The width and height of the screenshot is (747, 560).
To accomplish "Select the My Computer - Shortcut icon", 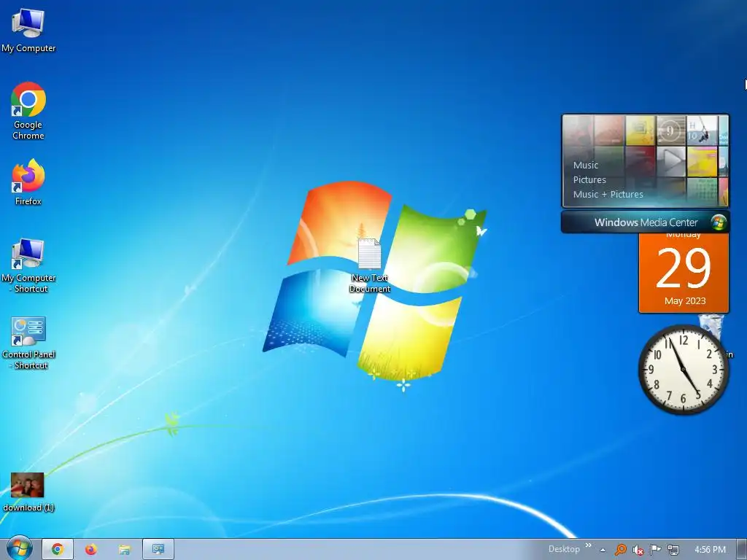I will [x=28, y=265].
